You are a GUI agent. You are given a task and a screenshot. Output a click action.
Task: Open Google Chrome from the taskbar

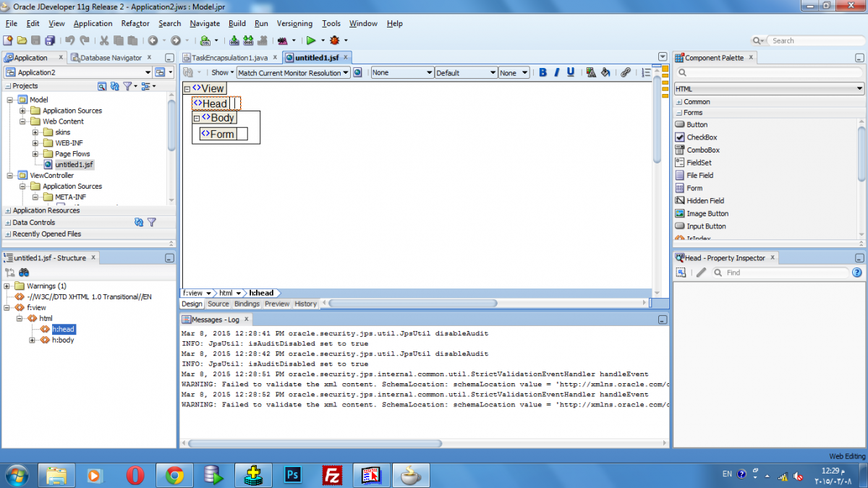pyautogui.click(x=174, y=475)
